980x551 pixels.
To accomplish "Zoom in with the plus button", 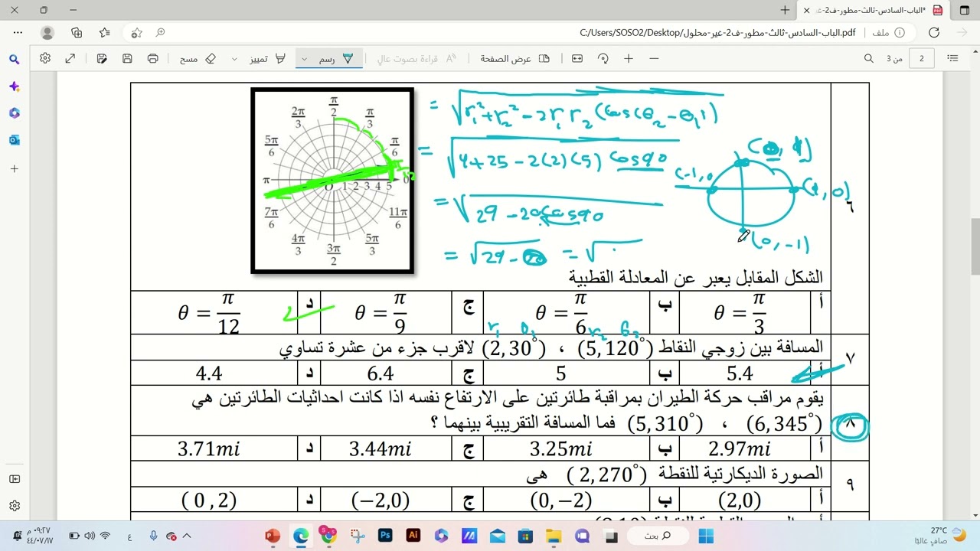I will coord(629,58).
